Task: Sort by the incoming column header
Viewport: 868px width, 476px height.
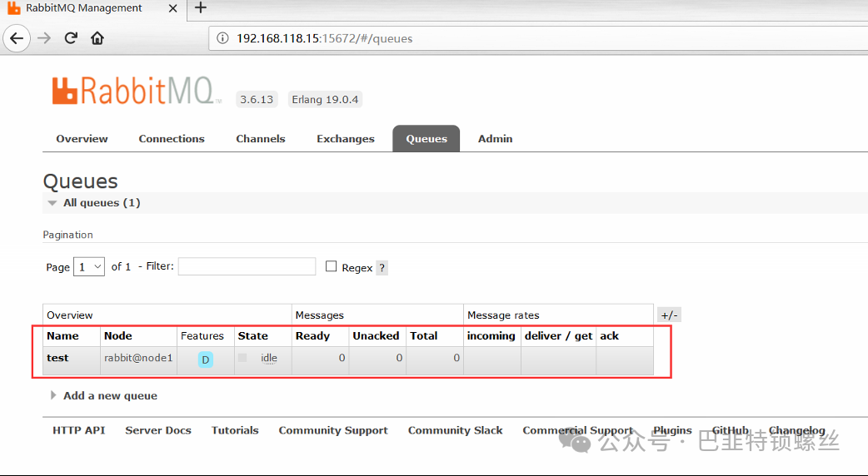Action: click(x=491, y=335)
